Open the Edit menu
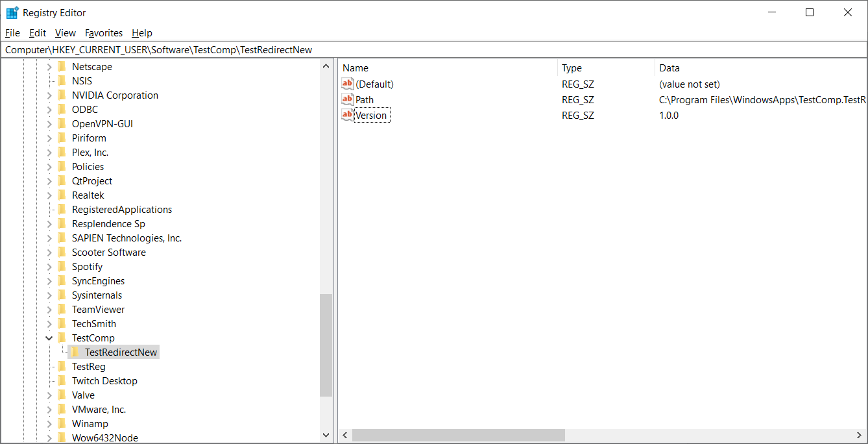Screen dimensions: 868x444 (x=38, y=33)
